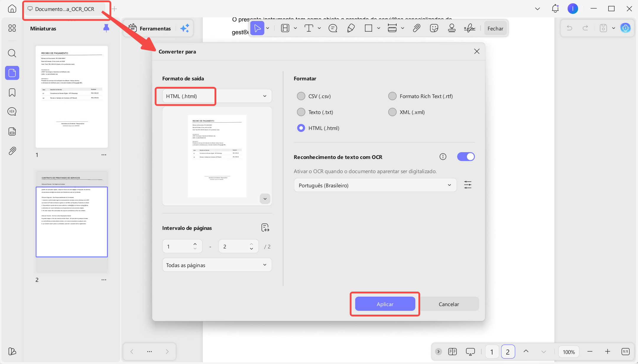Select the measurement ruler tool
Screen dimensions: 638x364
click(x=392, y=28)
